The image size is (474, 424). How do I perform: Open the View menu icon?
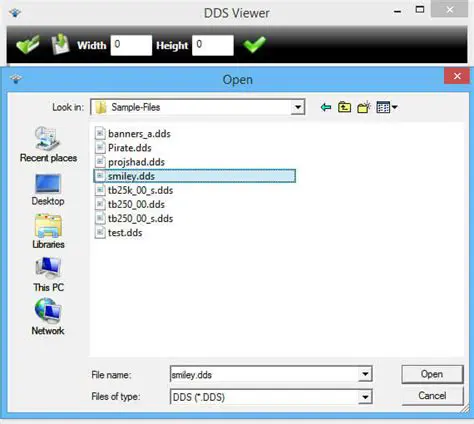pos(387,107)
